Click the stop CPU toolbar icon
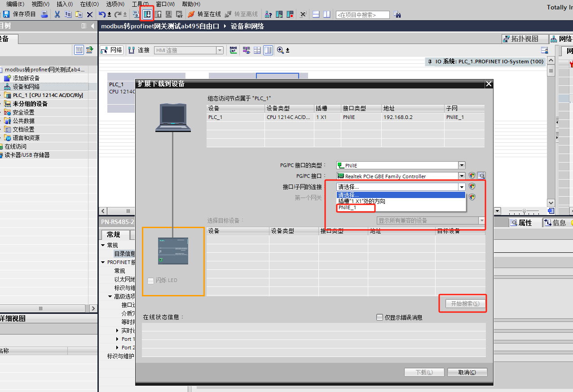The width and height of the screenshot is (573, 392). 290,14
